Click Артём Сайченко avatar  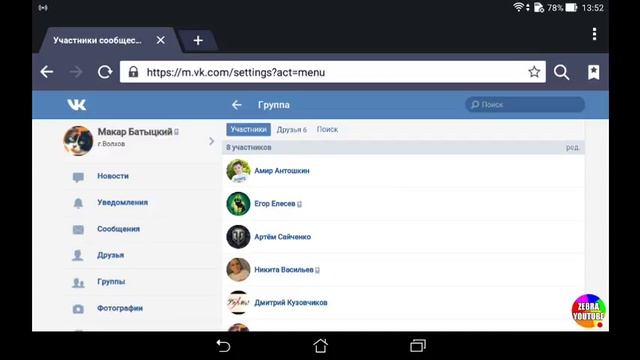[238, 237]
